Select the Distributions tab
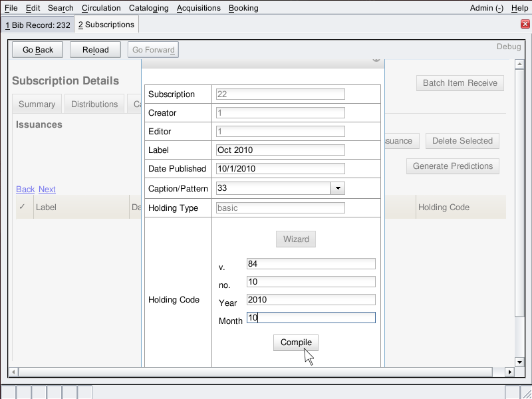The image size is (532, 399). point(94,104)
